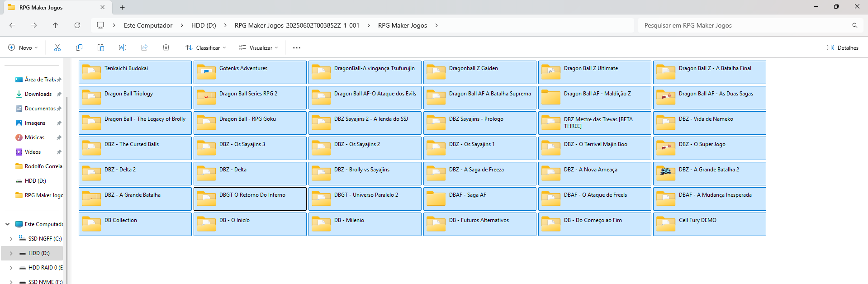Select the Dragon Ball Z Ultimate folder
The width and height of the screenshot is (868, 284).
(595, 72)
